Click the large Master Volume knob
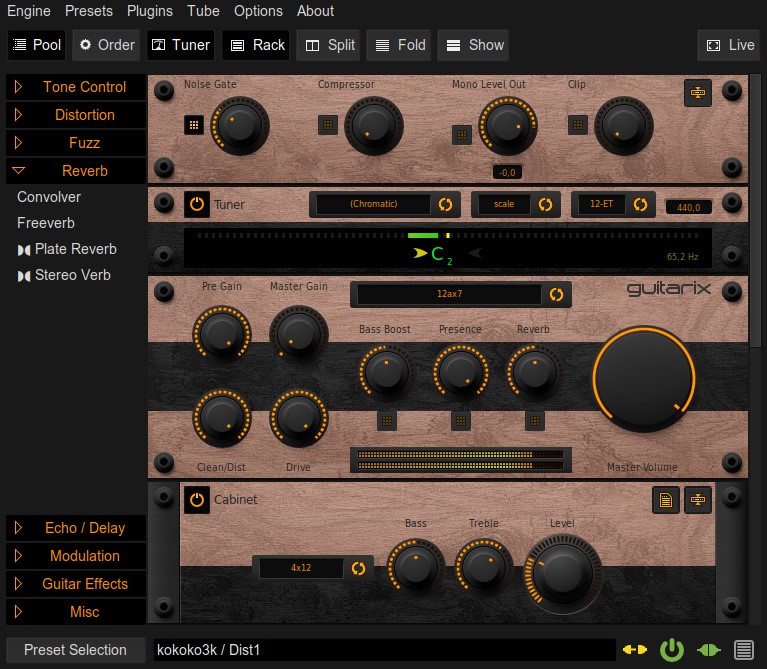Viewport: 767px width, 669px height. point(643,378)
